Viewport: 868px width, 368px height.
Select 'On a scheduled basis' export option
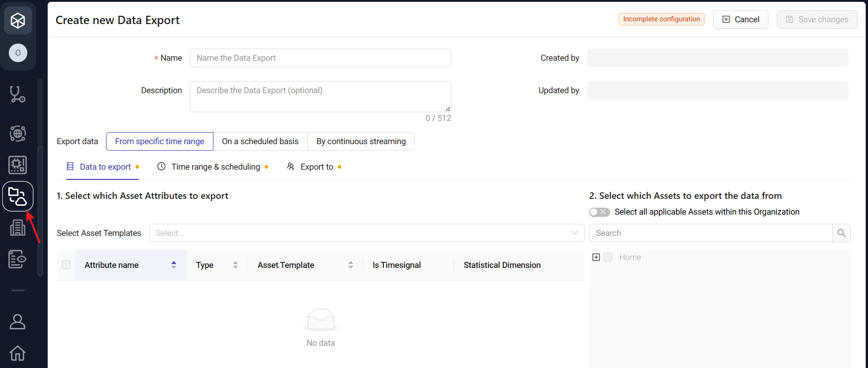(x=260, y=141)
